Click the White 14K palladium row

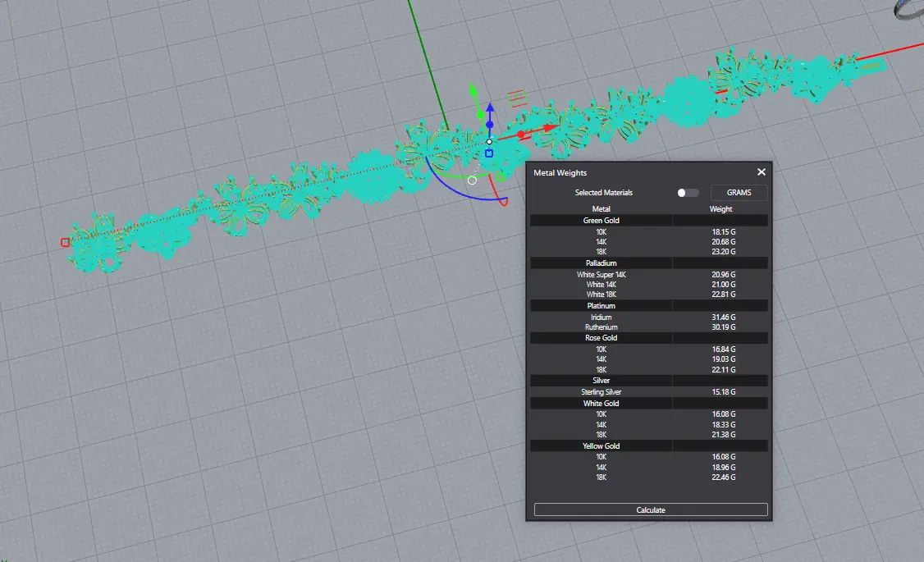click(649, 285)
